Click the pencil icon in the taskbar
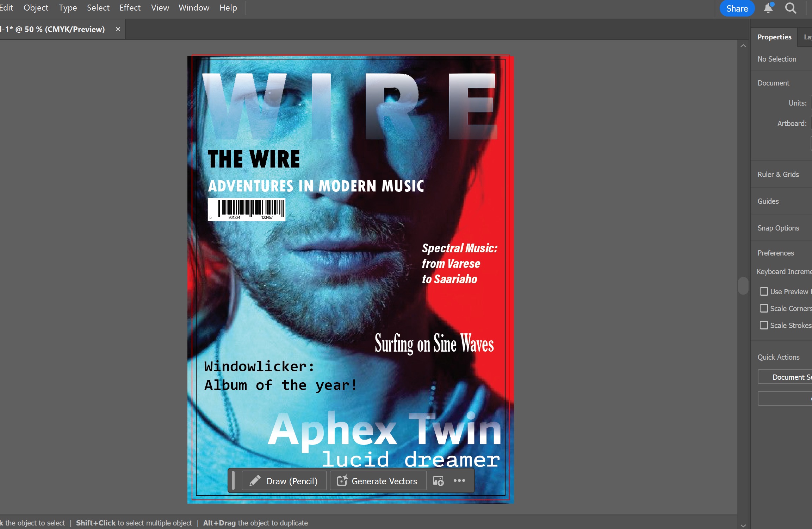This screenshot has width=812, height=529. click(x=255, y=481)
